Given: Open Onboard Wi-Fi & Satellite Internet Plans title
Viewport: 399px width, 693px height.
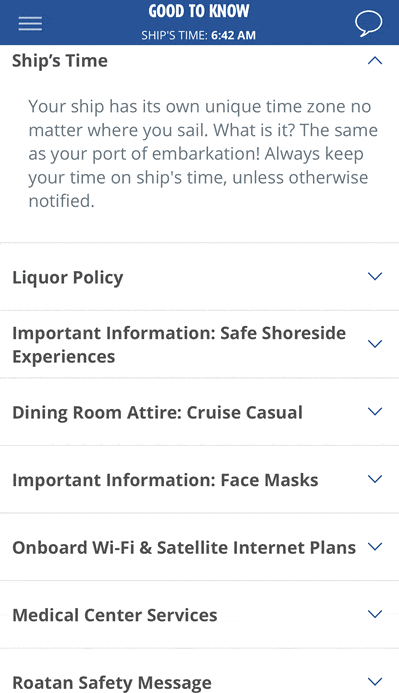Looking at the screenshot, I should [x=184, y=548].
